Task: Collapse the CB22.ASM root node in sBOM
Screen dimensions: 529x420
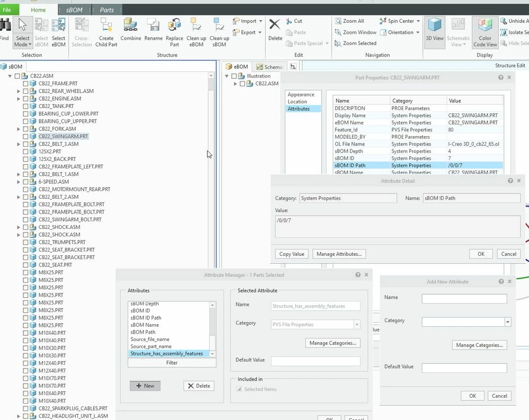Action: [10, 76]
